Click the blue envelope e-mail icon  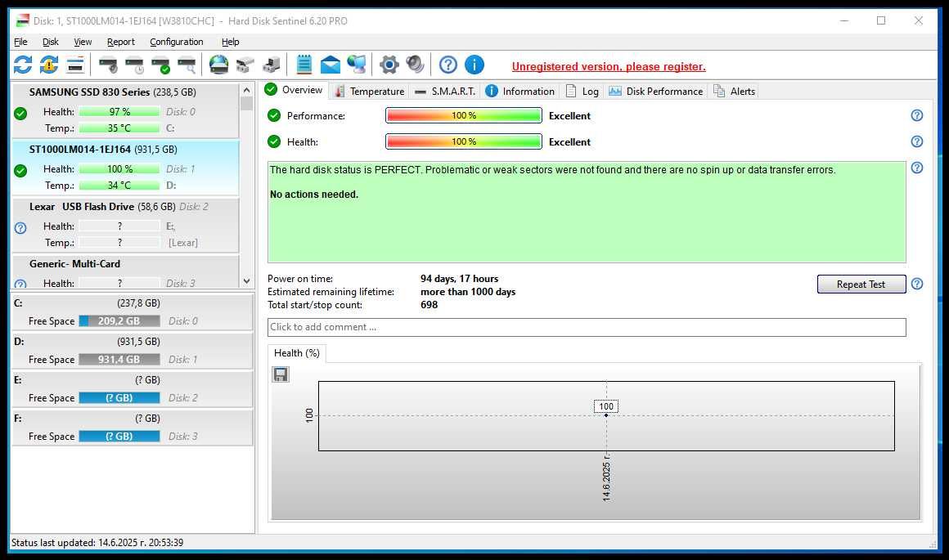(x=330, y=65)
